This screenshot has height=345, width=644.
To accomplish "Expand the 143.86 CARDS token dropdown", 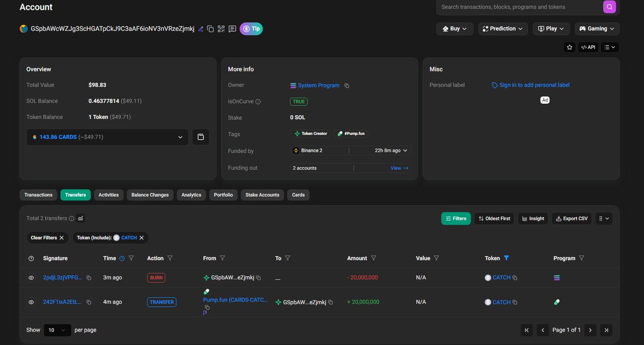I will coord(107,137).
